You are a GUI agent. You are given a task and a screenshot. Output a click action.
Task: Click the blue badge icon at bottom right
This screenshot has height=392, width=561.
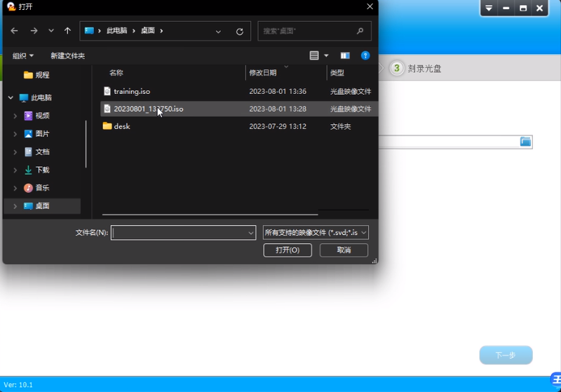tap(556, 380)
